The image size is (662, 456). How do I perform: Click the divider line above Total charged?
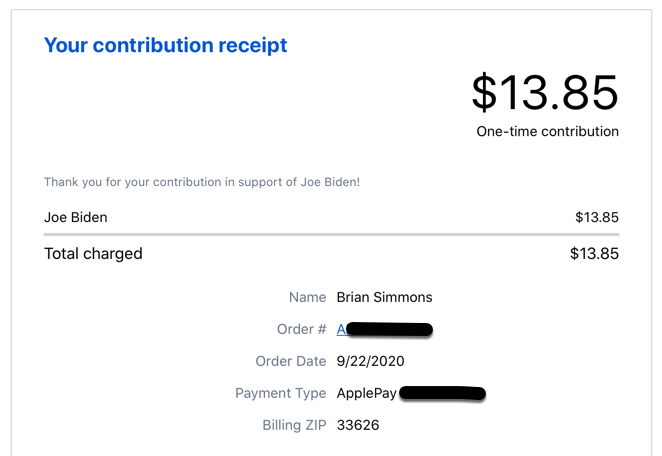tap(331, 234)
